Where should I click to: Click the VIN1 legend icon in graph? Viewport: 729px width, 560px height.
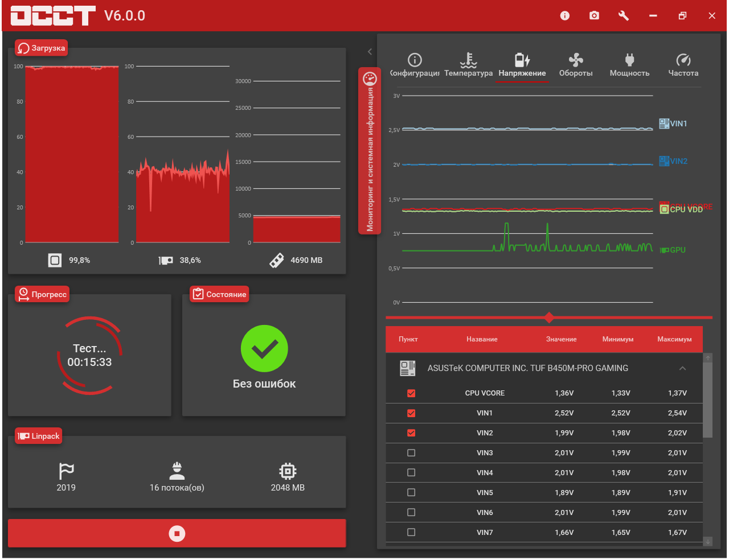pos(664,123)
